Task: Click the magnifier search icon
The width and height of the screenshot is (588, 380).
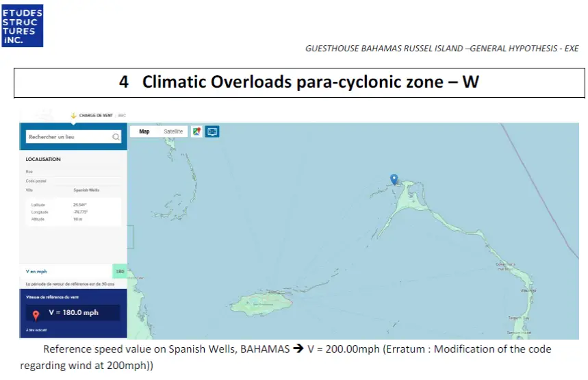Action: 116,137
